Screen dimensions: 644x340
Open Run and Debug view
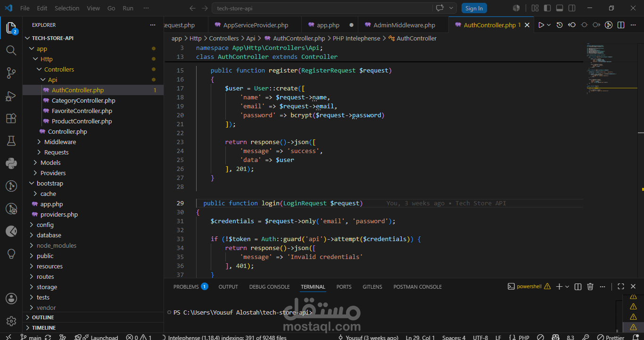point(11,96)
